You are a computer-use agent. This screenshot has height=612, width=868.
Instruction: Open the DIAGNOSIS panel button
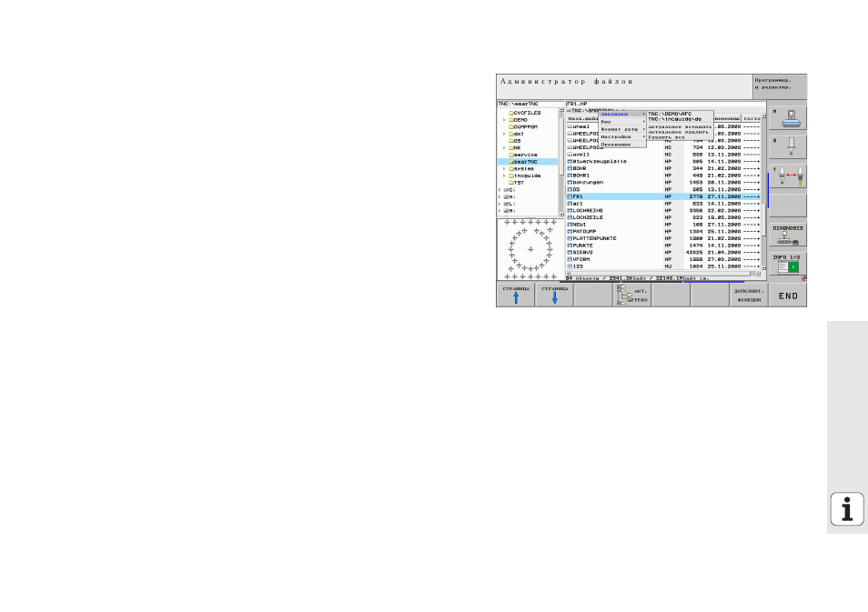coord(788,236)
